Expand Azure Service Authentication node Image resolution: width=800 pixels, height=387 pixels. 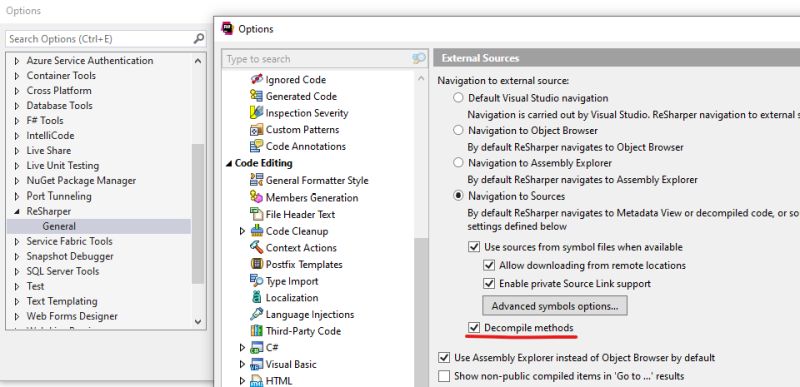click(x=17, y=61)
